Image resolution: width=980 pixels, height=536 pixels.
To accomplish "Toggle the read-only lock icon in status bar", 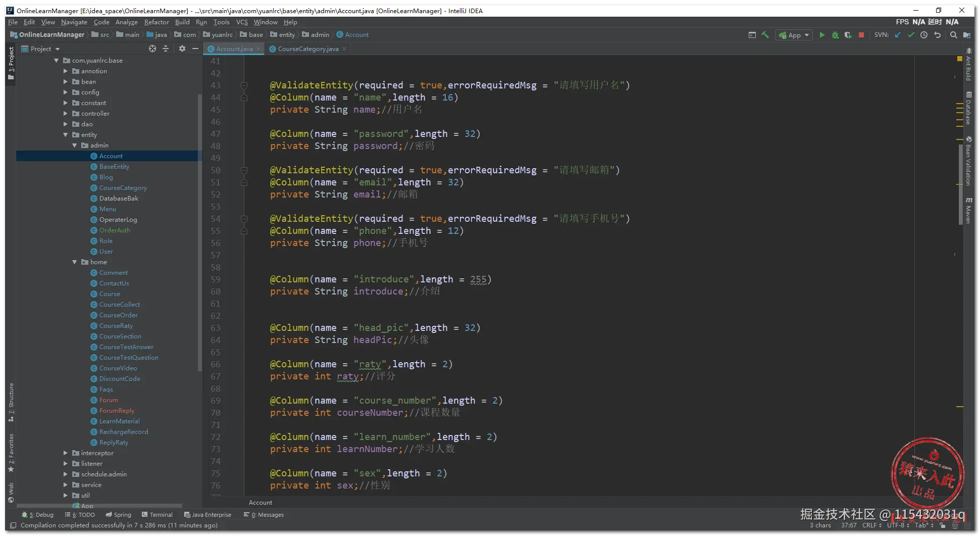I will click(x=942, y=525).
